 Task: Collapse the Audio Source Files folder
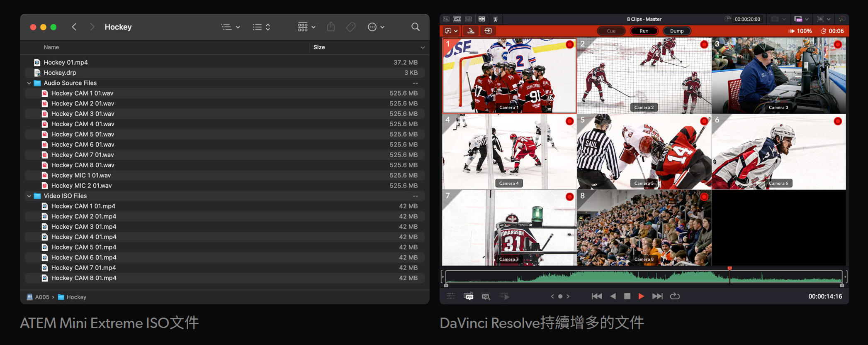[x=29, y=83]
